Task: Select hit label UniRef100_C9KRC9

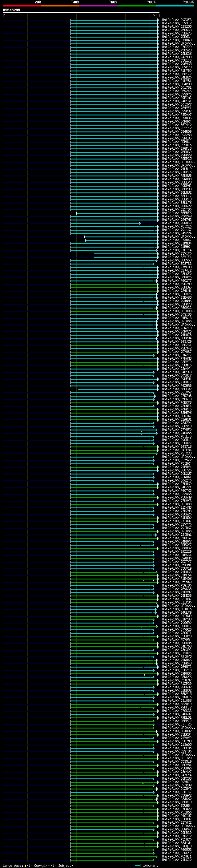Action: pyautogui.click(x=176, y=833)
